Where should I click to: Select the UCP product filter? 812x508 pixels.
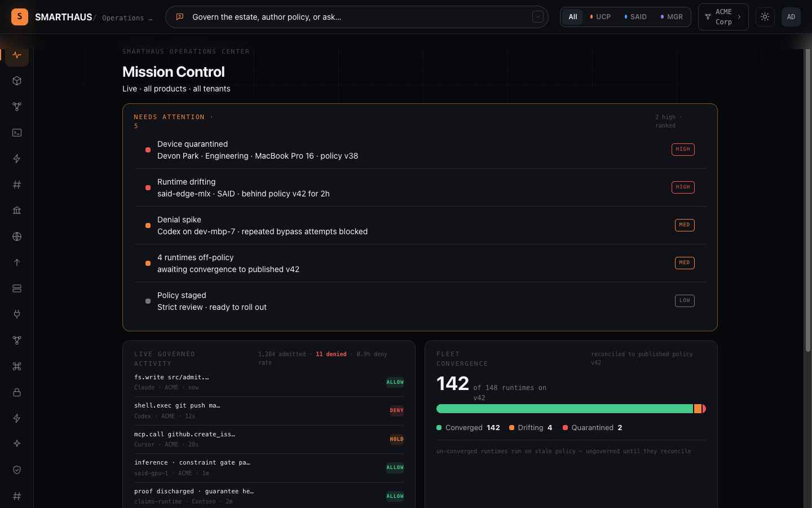[x=600, y=17]
